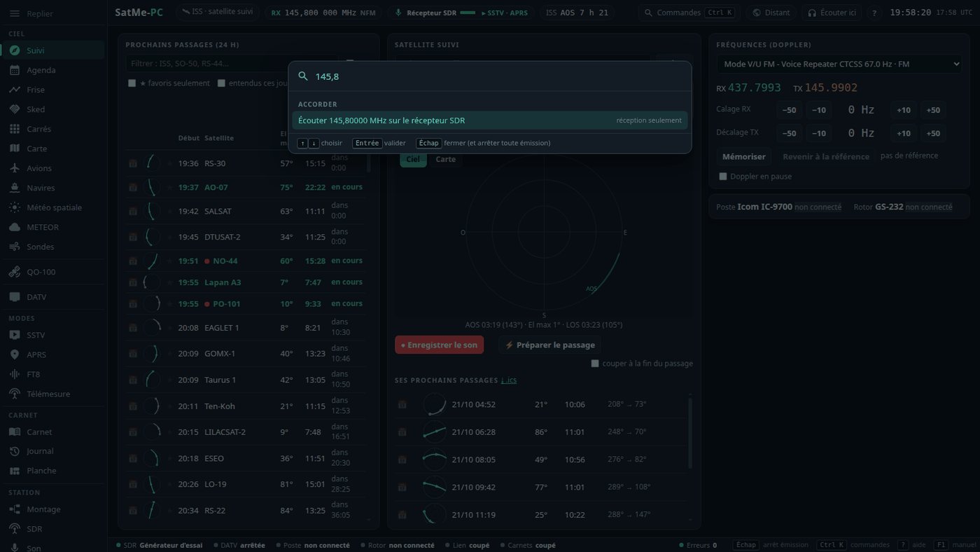The width and height of the screenshot is (980, 552).
Task: Open the DATV section in the sidebar
Action: (53, 297)
